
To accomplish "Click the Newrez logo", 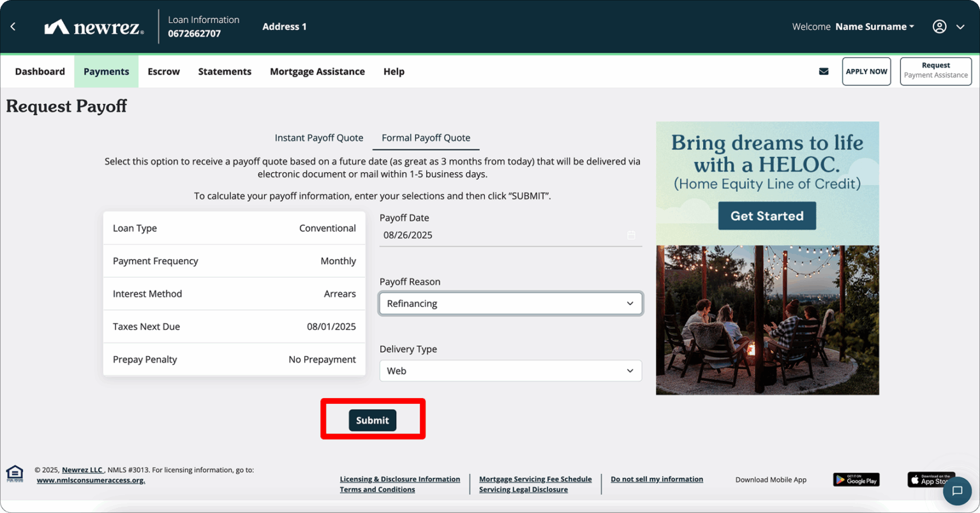I will click(x=93, y=26).
